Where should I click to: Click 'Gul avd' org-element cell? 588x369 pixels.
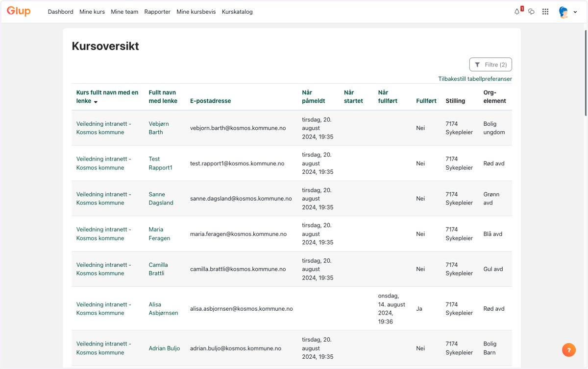pos(493,269)
